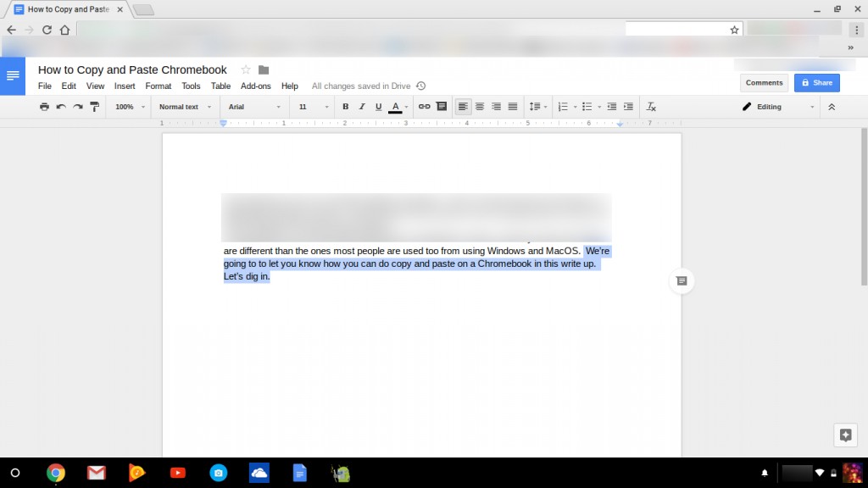Click the Explore button at bottom right
The height and width of the screenshot is (488, 868).
[845, 435]
